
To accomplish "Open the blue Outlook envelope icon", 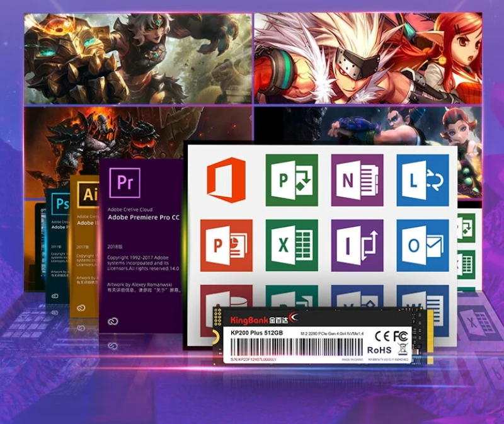I will pyautogui.click(x=423, y=246).
